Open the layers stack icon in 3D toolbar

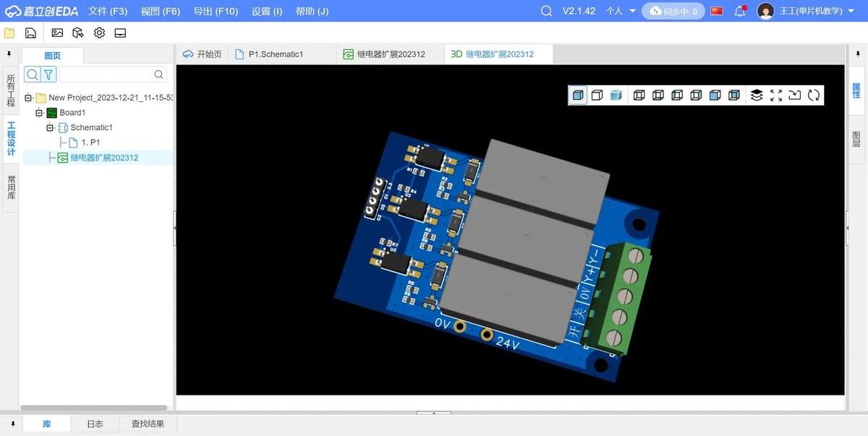757,95
